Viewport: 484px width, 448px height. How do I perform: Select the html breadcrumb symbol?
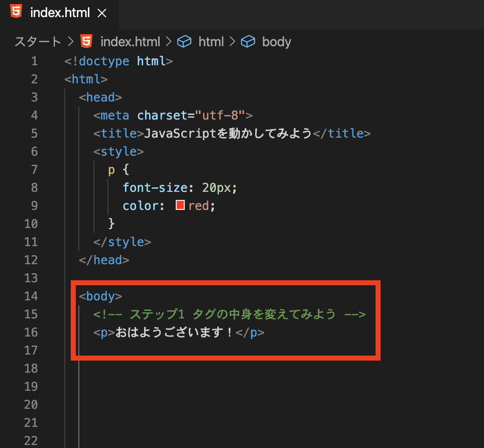coord(211,42)
